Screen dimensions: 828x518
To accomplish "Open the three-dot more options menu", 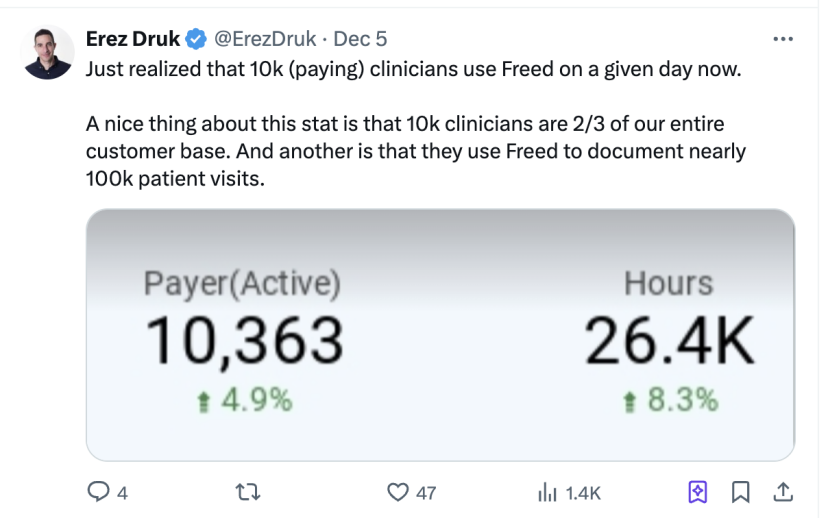I will (783, 39).
